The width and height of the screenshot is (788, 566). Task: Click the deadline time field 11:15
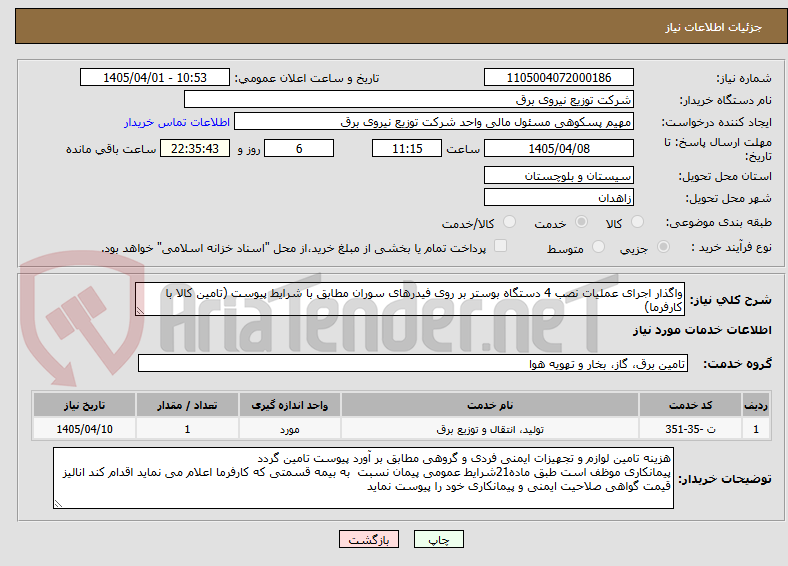click(407, 148)
